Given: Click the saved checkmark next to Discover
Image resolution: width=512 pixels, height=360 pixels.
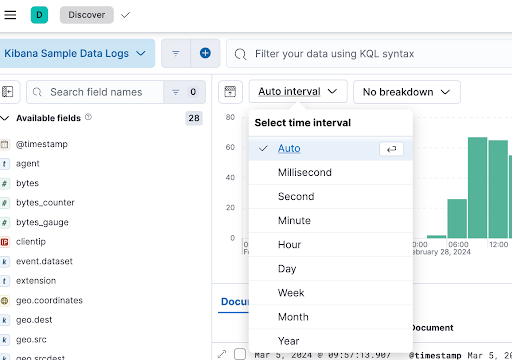Looking at the screenshot, I should [x=125, y=15].
